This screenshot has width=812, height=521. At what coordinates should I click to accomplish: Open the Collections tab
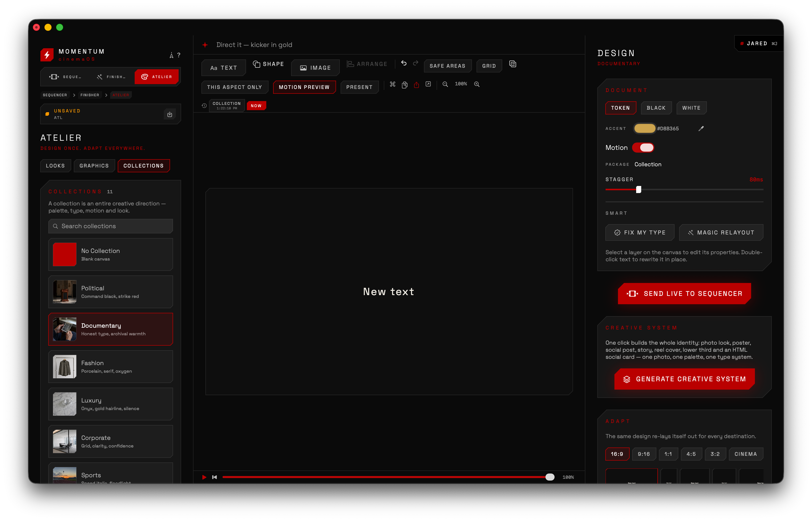click(x=144, y=166)
